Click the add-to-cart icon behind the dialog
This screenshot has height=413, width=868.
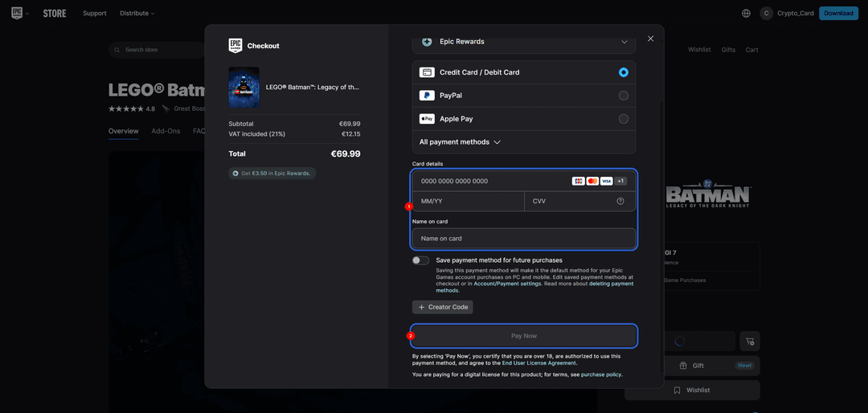click(750, 341)
